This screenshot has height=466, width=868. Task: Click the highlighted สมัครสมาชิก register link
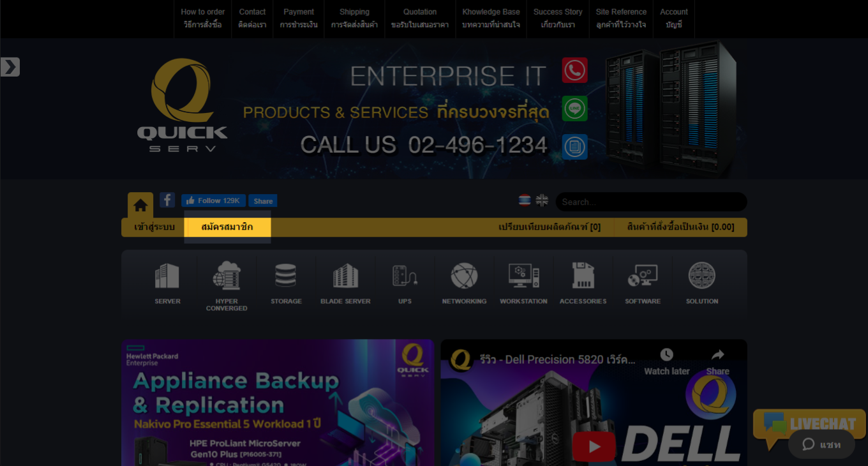click(227, 227)
